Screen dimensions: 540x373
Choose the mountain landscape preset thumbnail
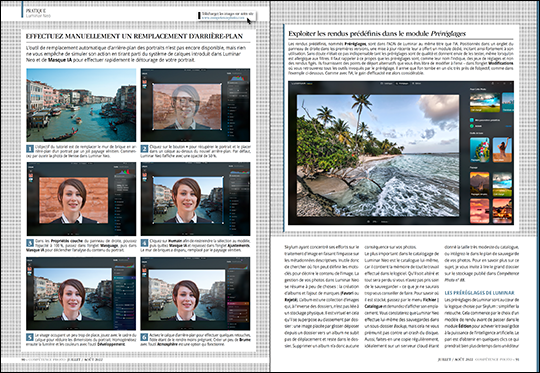pyautogui.click(x=479, y=184)
